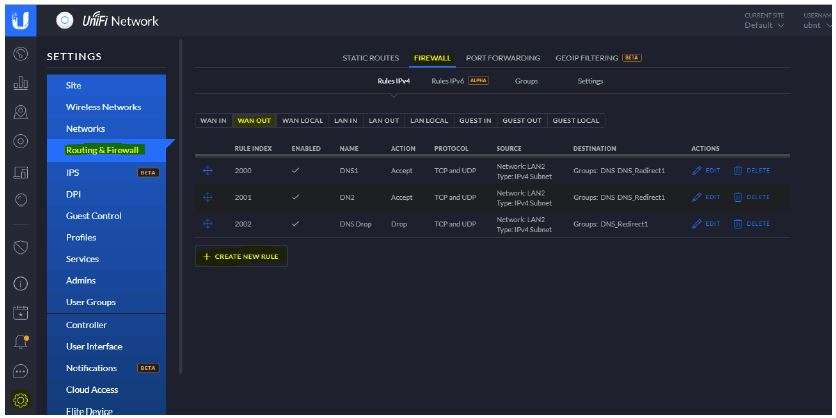The image size is (836, 418).
Task: Open the live chat bubble icon
Action: [21, 371]
